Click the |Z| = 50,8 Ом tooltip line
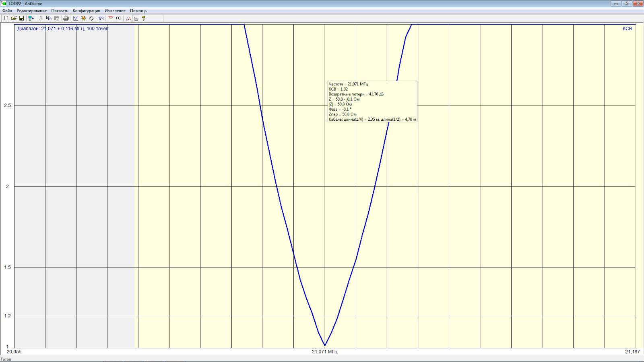Screen dimensions: 644x362 click(x=340, y=104)
